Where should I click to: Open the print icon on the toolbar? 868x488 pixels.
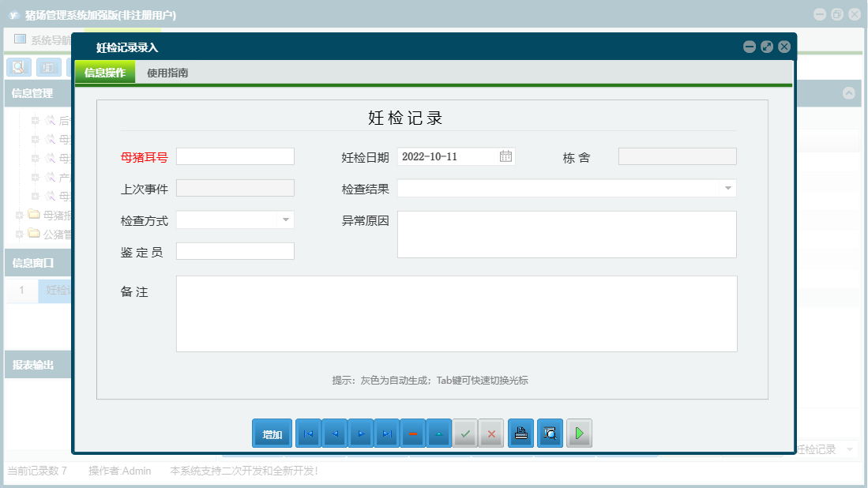[520, 433]
